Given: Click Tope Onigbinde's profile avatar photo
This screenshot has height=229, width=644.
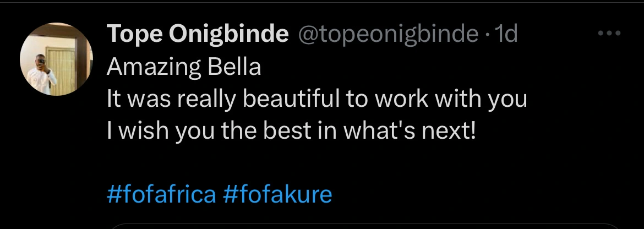Looking at the screenshot, I should point(56,59).
